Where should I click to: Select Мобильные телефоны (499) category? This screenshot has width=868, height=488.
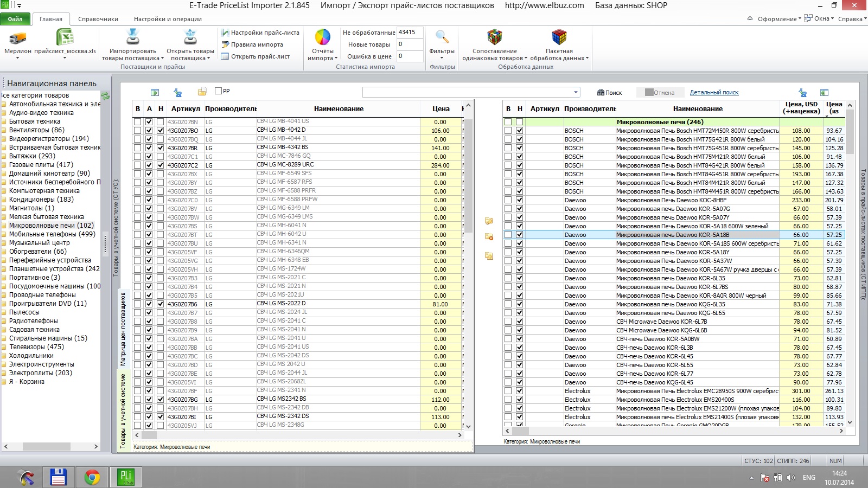(52, 234)
